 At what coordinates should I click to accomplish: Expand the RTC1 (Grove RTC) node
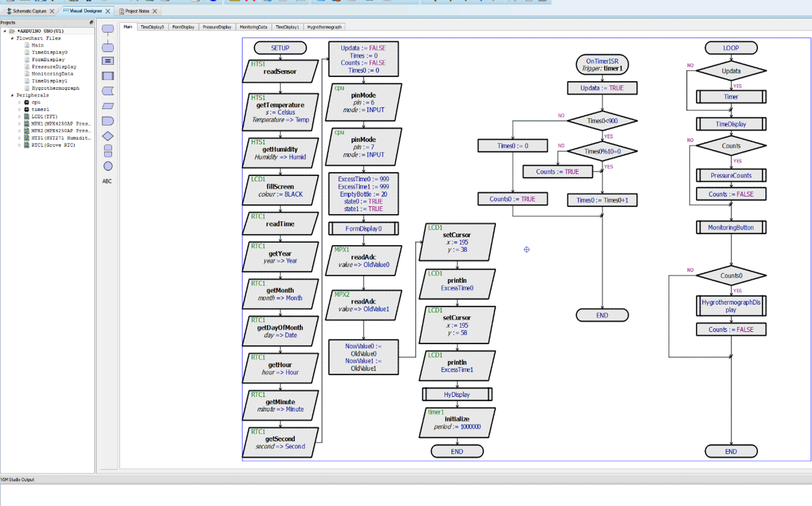click(x=19, y=145)
